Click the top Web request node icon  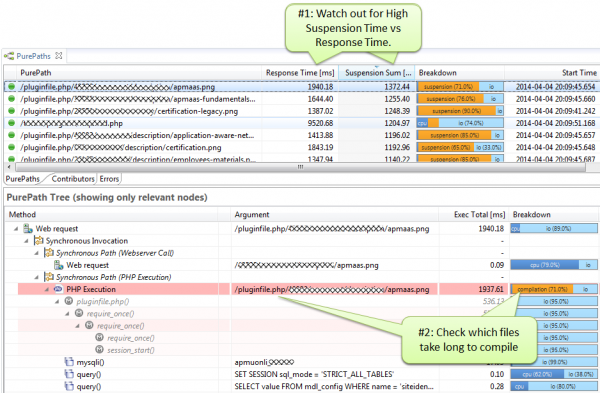coord(28,228)
